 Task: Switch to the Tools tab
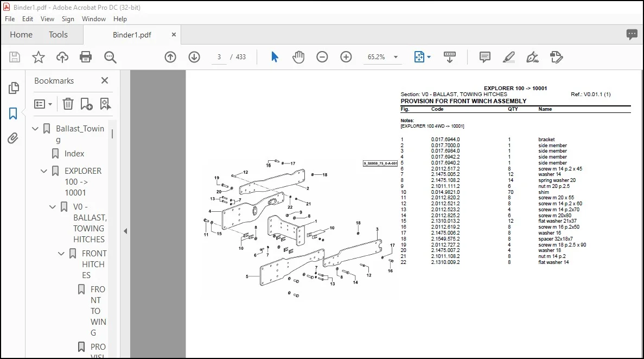(x=58, y=35)
